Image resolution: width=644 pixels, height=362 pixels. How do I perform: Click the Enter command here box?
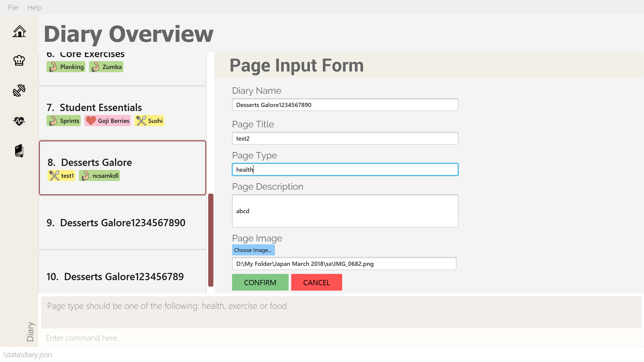tap(340, 338)
